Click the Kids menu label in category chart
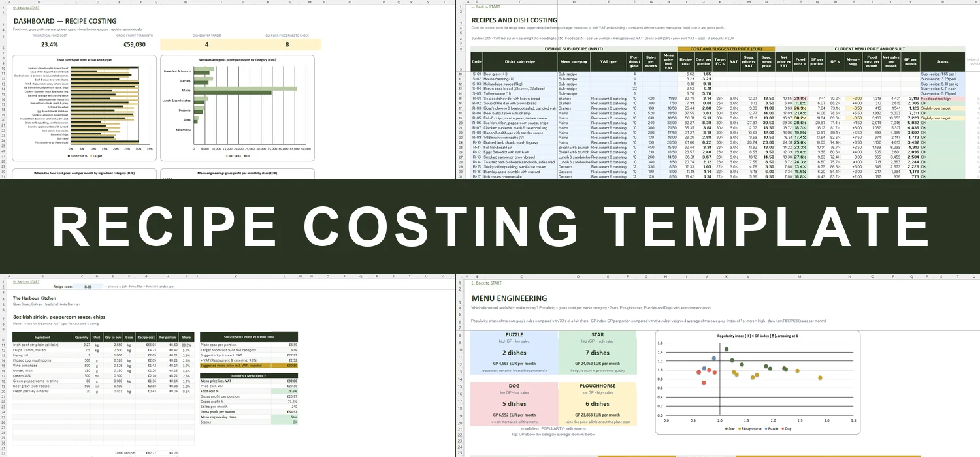 coord(184,129)
